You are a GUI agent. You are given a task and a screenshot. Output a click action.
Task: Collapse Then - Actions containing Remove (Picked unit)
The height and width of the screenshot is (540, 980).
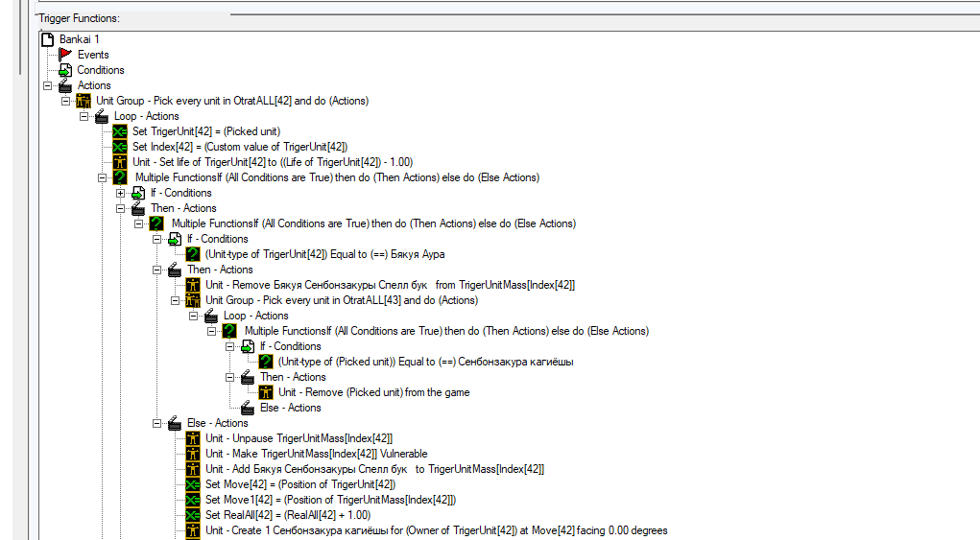(230, 377)
